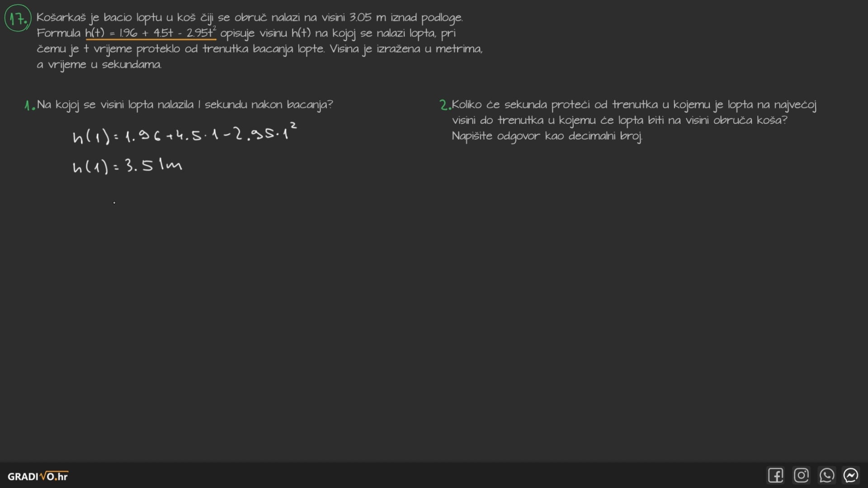The image size is (868, 488).
Task: Click the green sub-question number 2 marker
Action: [445, 105]
